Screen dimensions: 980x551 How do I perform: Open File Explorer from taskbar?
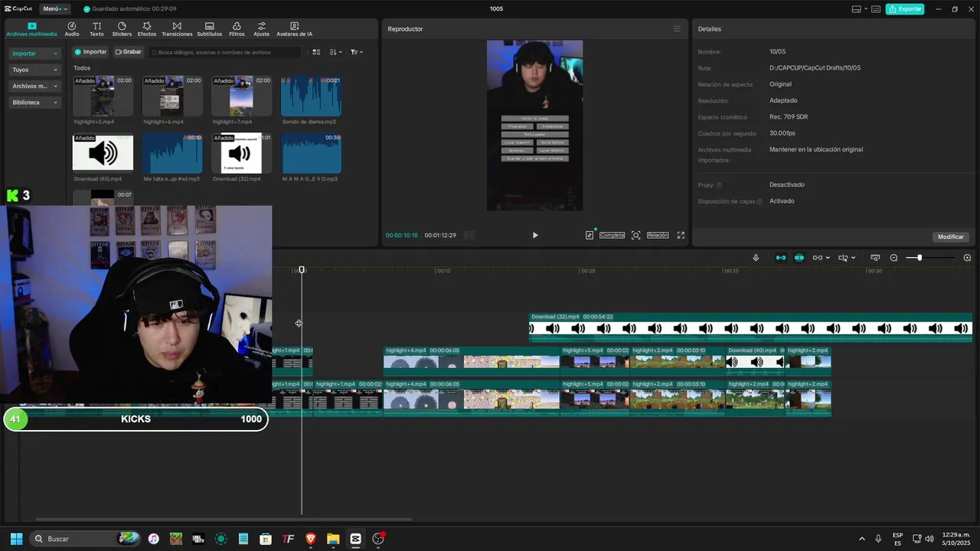(x=333, y=539)
